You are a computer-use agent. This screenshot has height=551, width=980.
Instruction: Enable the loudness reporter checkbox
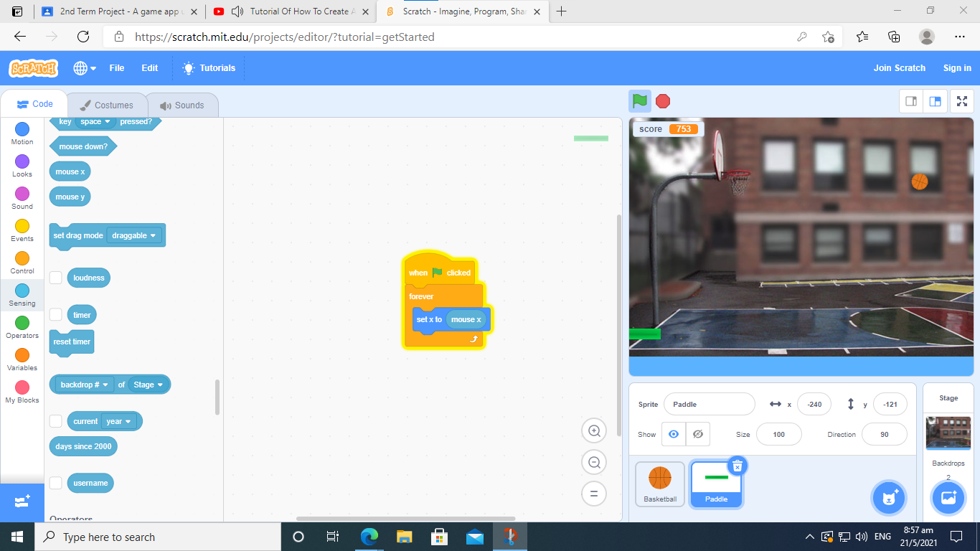(56, 278)
